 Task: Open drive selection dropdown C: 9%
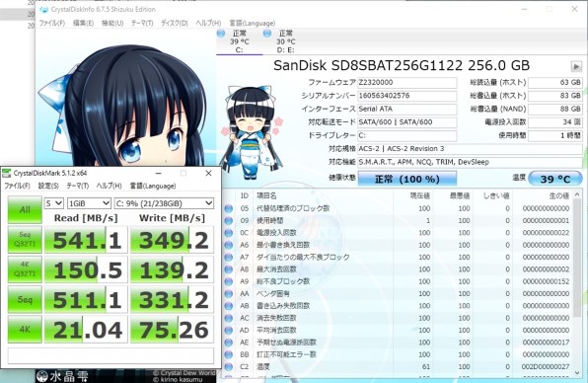pyautogui.click(x=164, y=203)
